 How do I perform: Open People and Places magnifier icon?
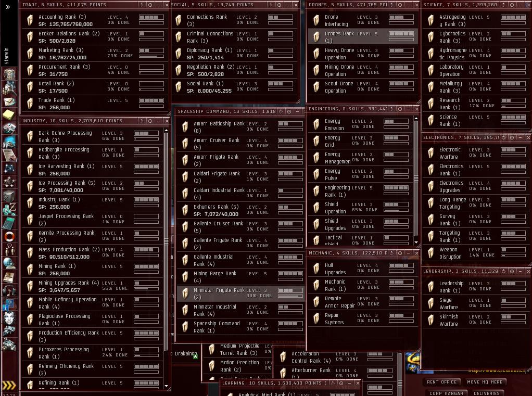coord(9,88)
